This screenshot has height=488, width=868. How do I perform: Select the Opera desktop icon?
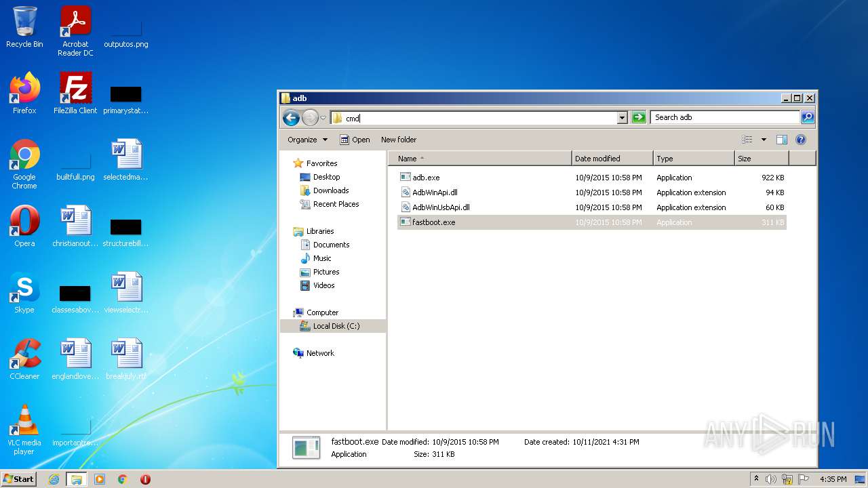pyautogui.click(x=24, y=226)
